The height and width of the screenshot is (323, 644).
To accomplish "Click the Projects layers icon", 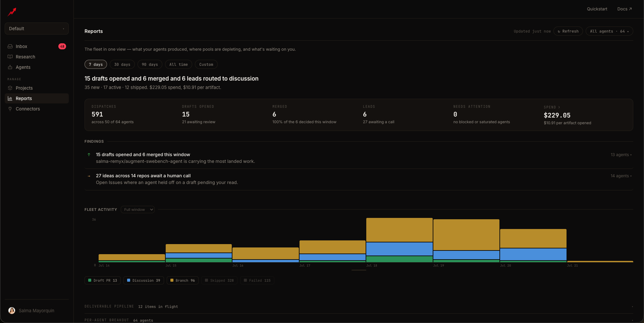I will click(10, 88).
